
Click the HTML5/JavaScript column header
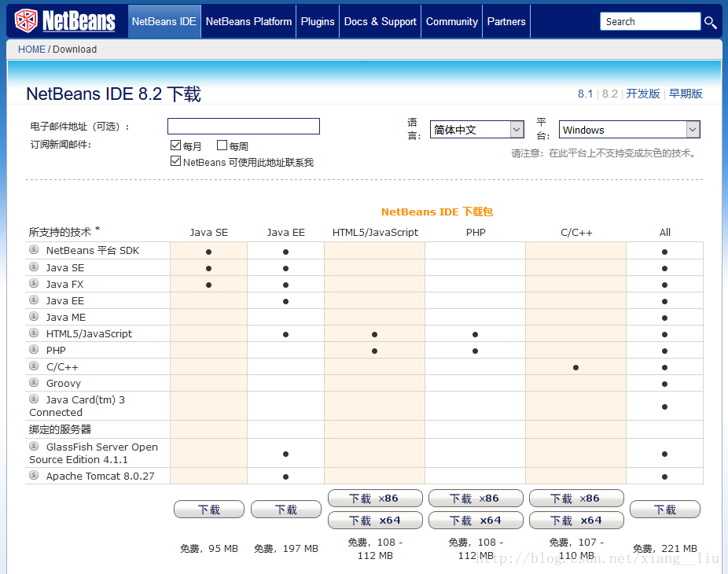coord(375,232)
